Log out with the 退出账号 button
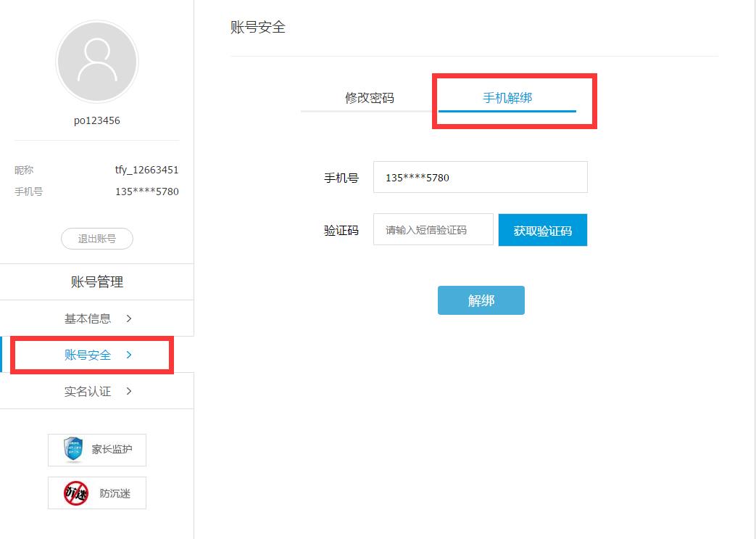 [96, 239]
